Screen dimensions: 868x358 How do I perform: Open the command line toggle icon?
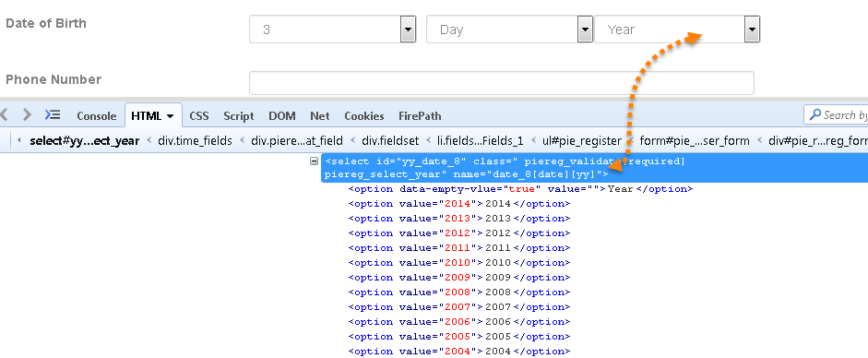pos(52,115)
